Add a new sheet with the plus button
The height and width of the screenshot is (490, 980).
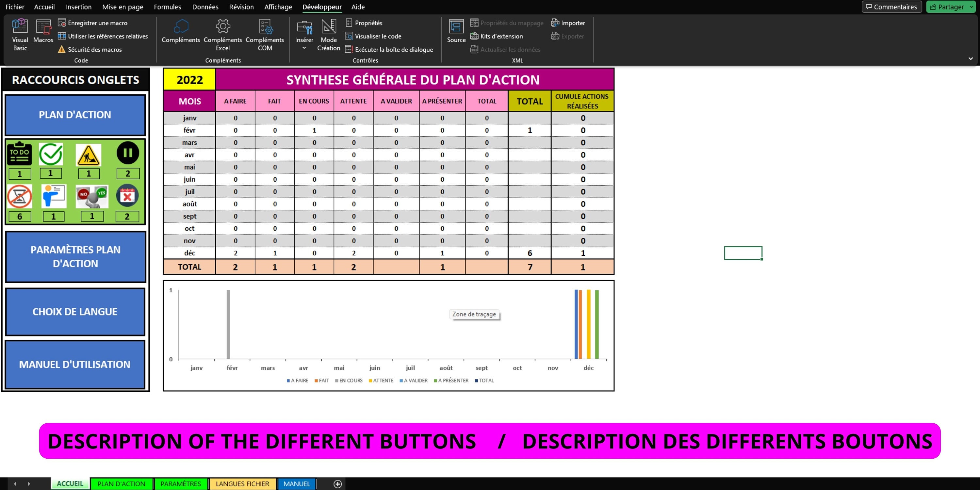(337, 483)
